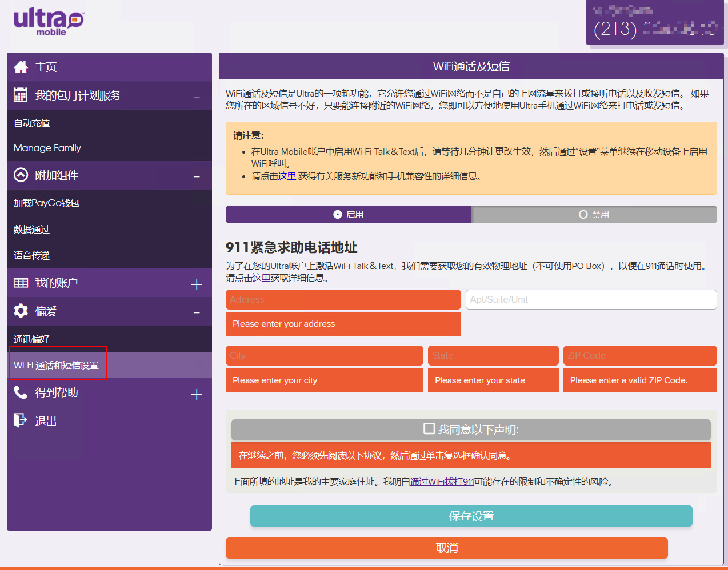728x570 pixels.
Task: Click the table icon beside 我的账户
Action: (x=21, y=283)
